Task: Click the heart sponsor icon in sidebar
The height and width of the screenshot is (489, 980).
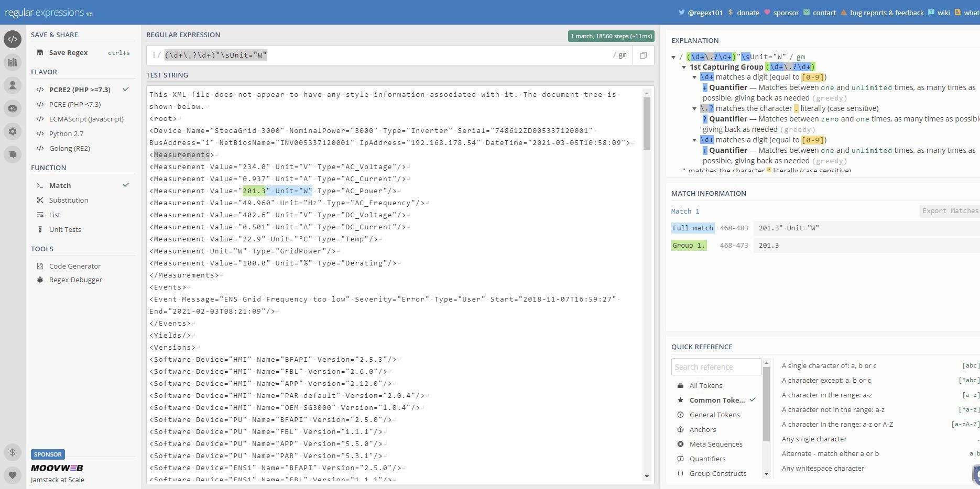Action: click(x=13, y=475)
